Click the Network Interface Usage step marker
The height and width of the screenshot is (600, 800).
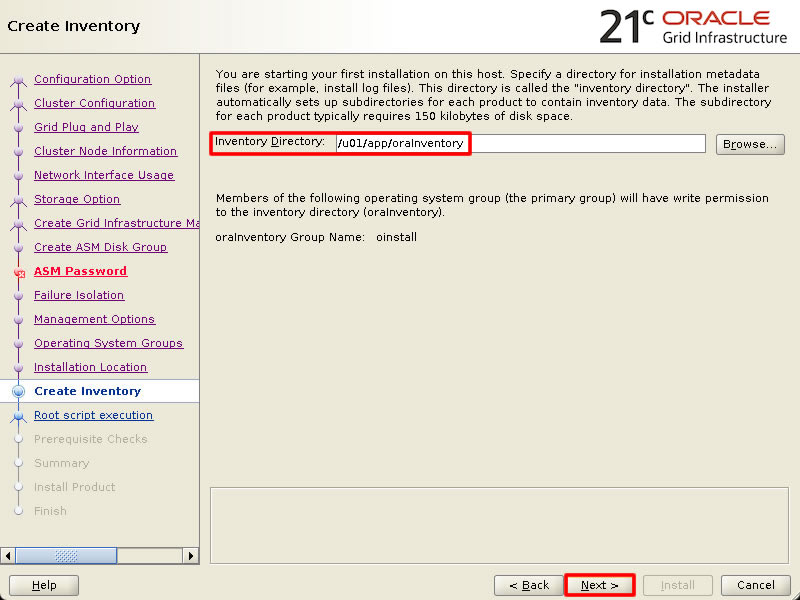pyautogui.click(x=18, y=176)
